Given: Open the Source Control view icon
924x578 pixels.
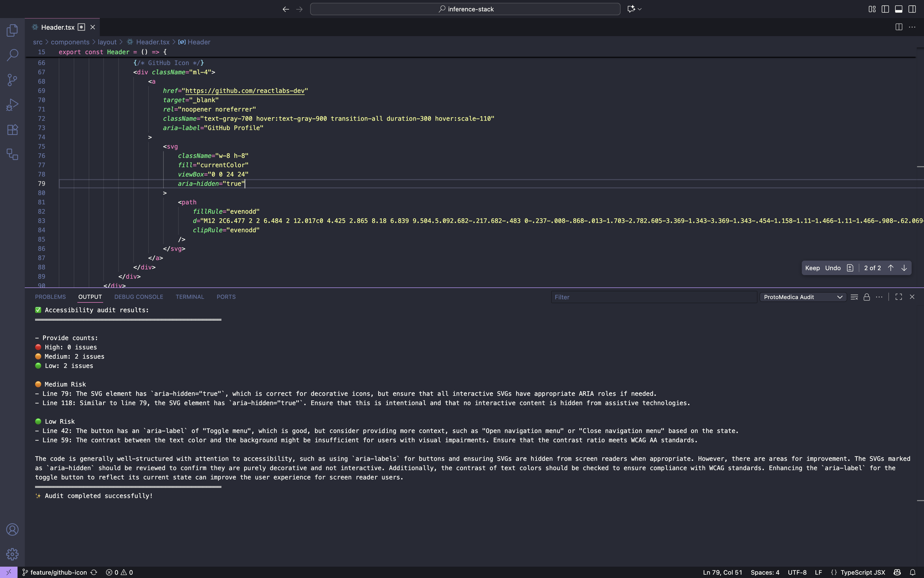Looking at the screenshot, I should click(12, 80).
